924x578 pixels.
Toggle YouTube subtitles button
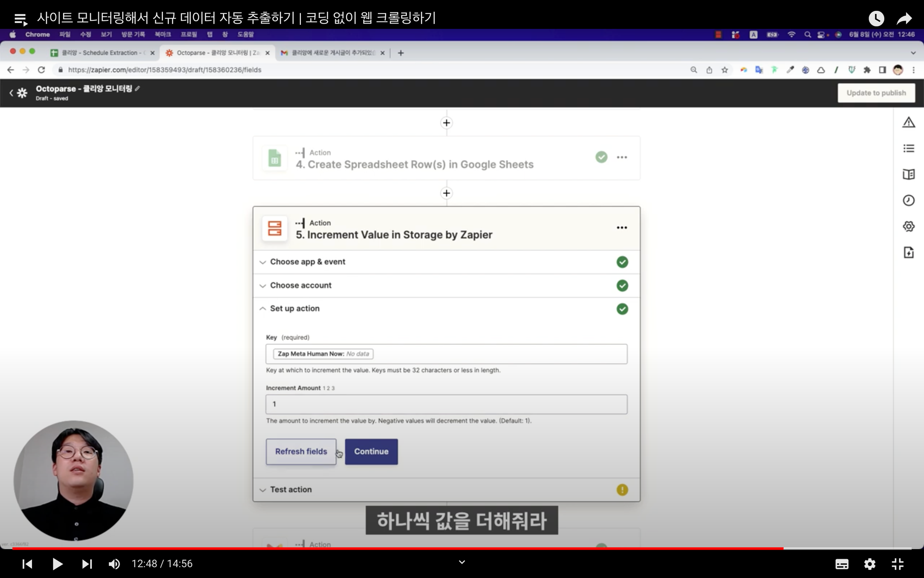click(x=842, y=564)
